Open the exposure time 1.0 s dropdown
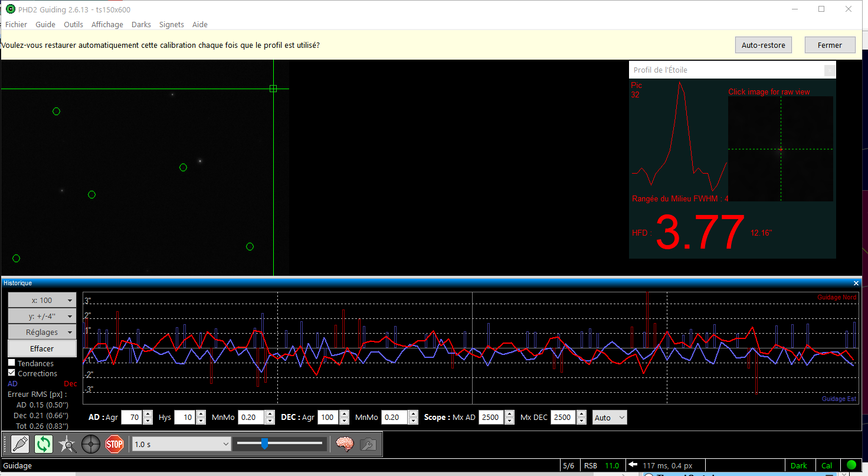This screenshot has height=476, width=868. coord(181,444)
